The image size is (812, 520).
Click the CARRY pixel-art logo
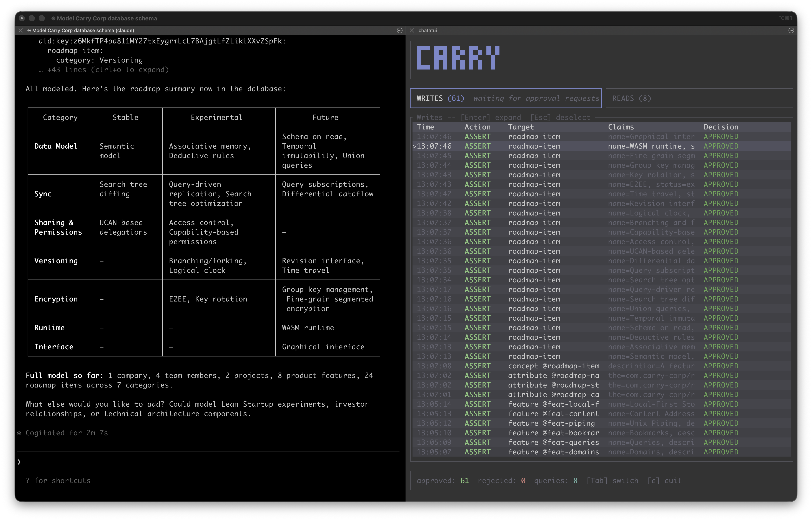[458, 58]
